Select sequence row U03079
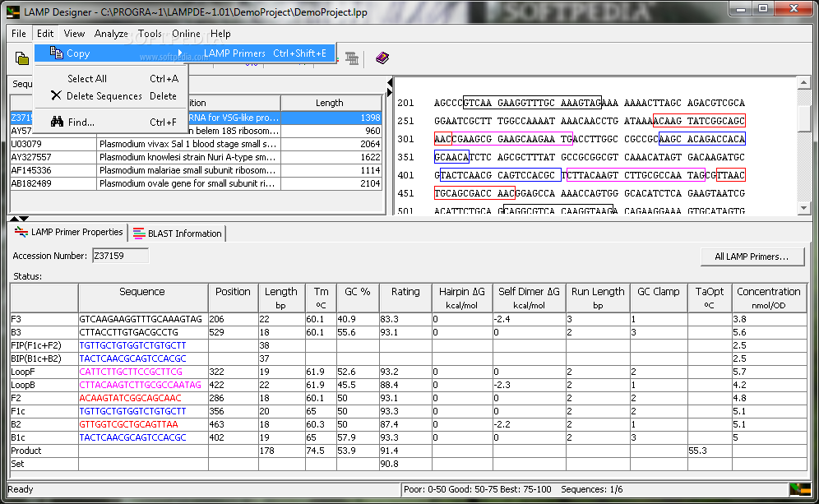This screenshot has height=504, width=819. (x=196, y=144)
